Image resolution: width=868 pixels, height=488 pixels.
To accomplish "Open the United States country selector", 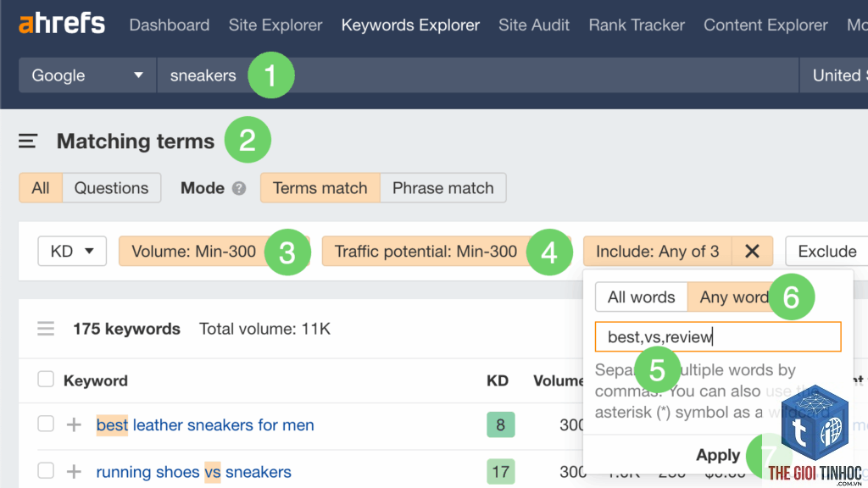I will pos(834,75).
